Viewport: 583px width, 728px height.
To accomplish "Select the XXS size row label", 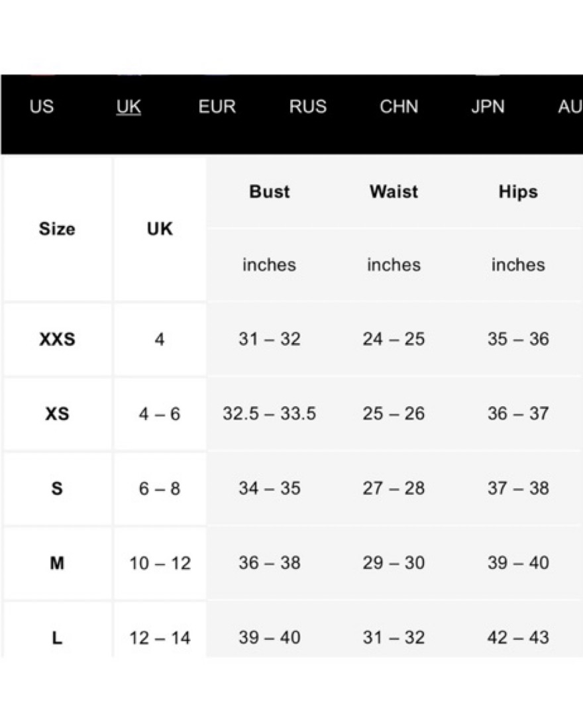I will 57,339.
